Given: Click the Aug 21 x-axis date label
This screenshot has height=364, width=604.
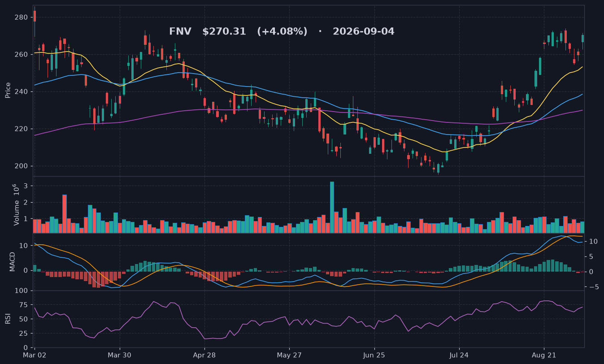Looking at the screenshot, I should [x=544, y=355].
